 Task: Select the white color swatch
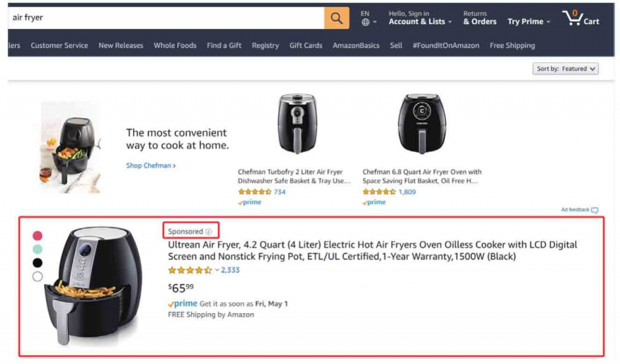pos(38,276)
